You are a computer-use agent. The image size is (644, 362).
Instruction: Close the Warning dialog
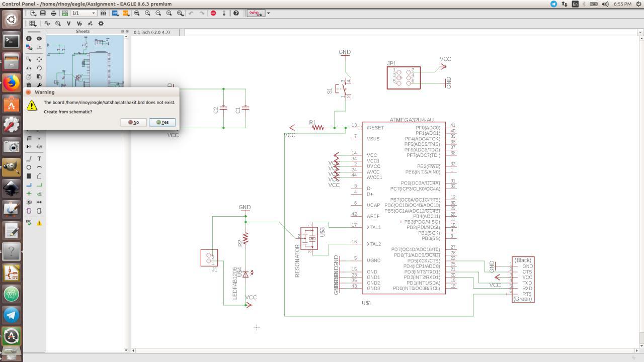29,92
